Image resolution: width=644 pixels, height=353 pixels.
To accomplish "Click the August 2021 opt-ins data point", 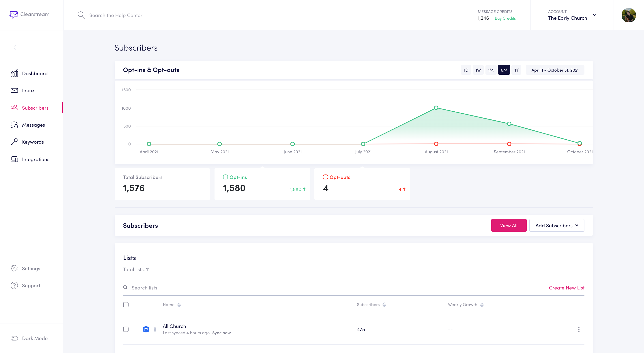I will pos(436,108).
